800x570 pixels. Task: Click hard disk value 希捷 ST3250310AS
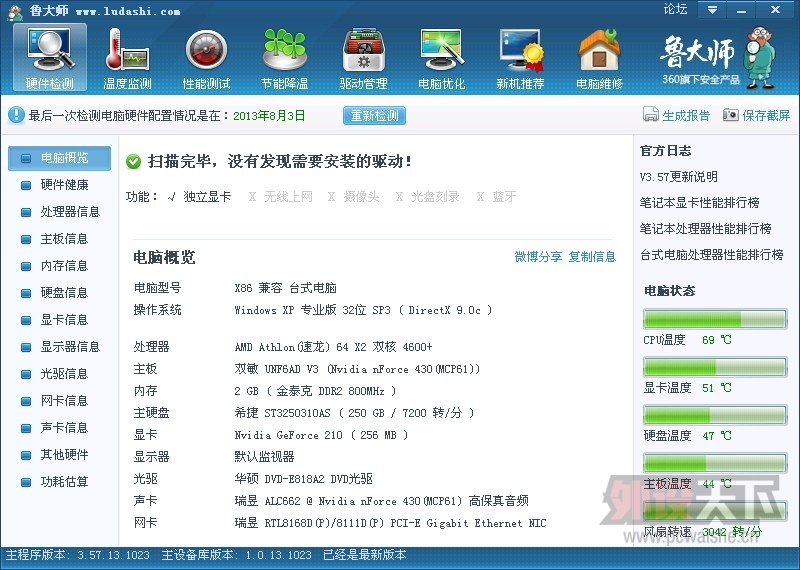click(354, 413)
